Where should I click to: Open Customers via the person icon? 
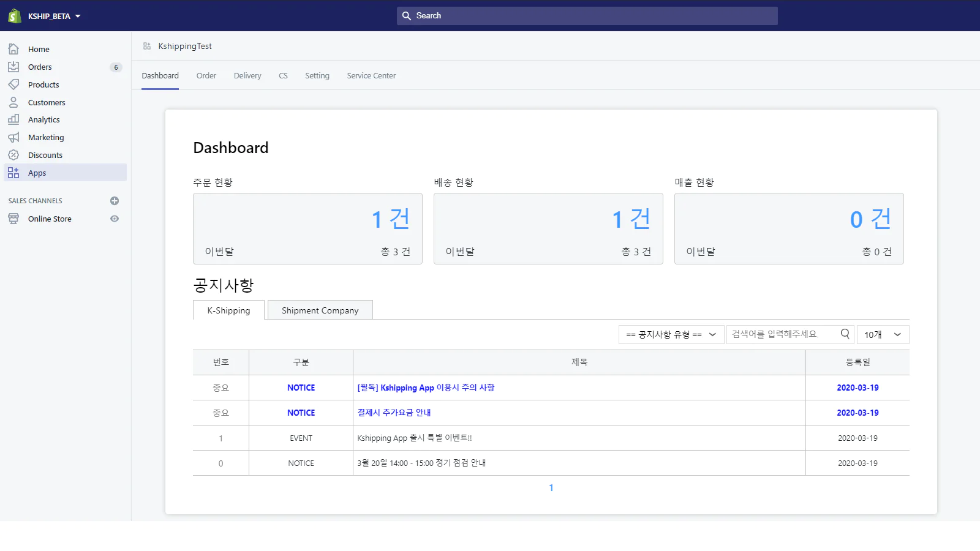13,102
